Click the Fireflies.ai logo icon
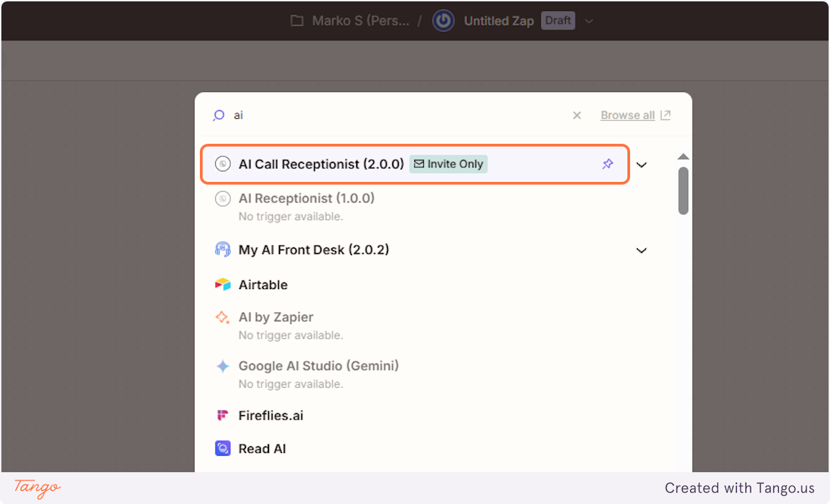830x504 pixels. (x=222, y=416)
